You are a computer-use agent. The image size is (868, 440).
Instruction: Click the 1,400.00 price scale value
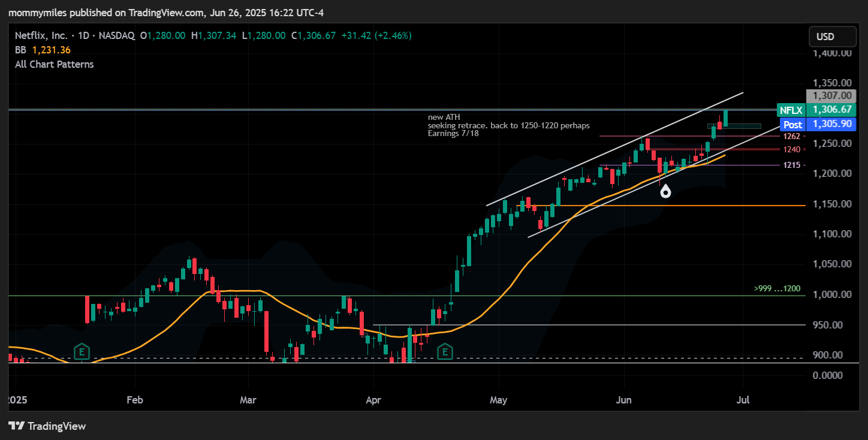pyautogui.click(x=832, y=53)
